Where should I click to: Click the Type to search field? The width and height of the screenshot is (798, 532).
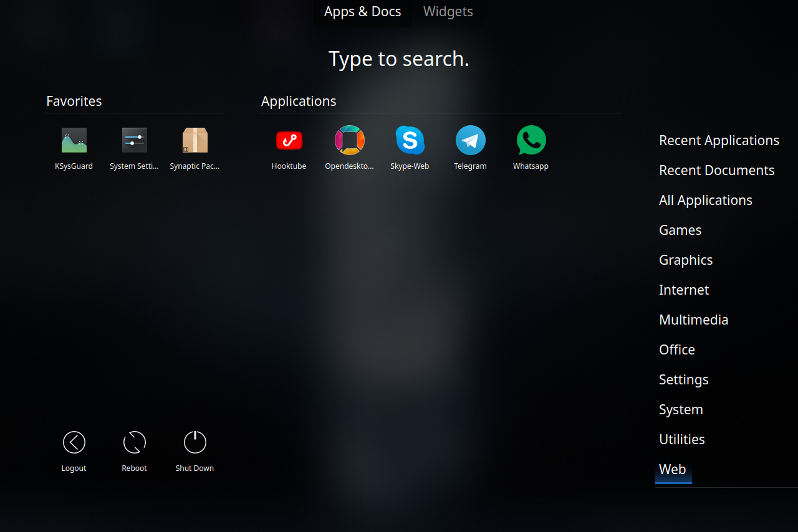point(398,59)
